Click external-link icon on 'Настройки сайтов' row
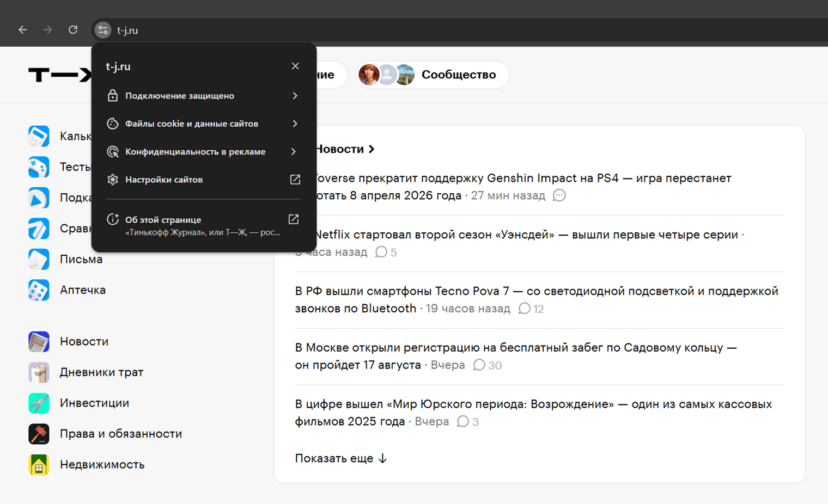The width and height of the screenshot is (828, 504). click(295, 180)
